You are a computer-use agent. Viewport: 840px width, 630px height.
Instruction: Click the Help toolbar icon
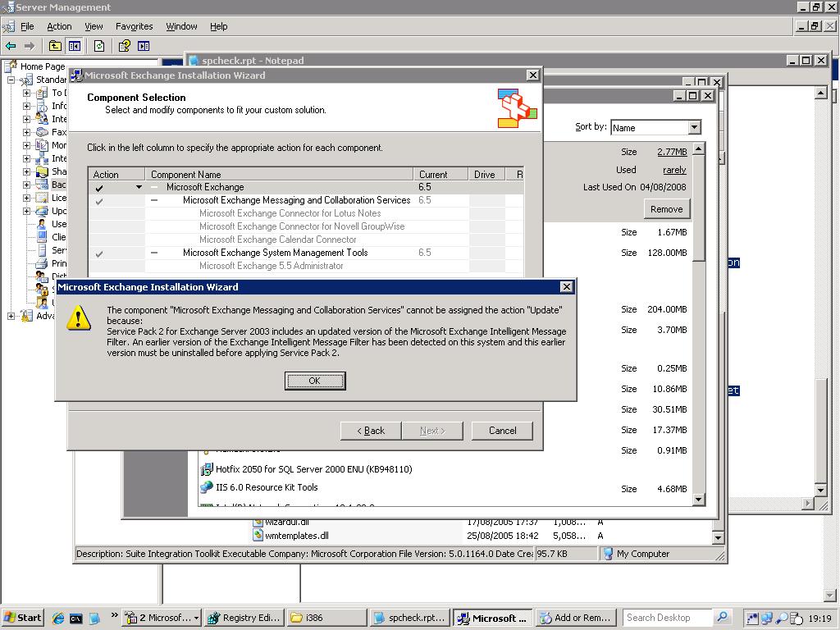pos(125,46)
